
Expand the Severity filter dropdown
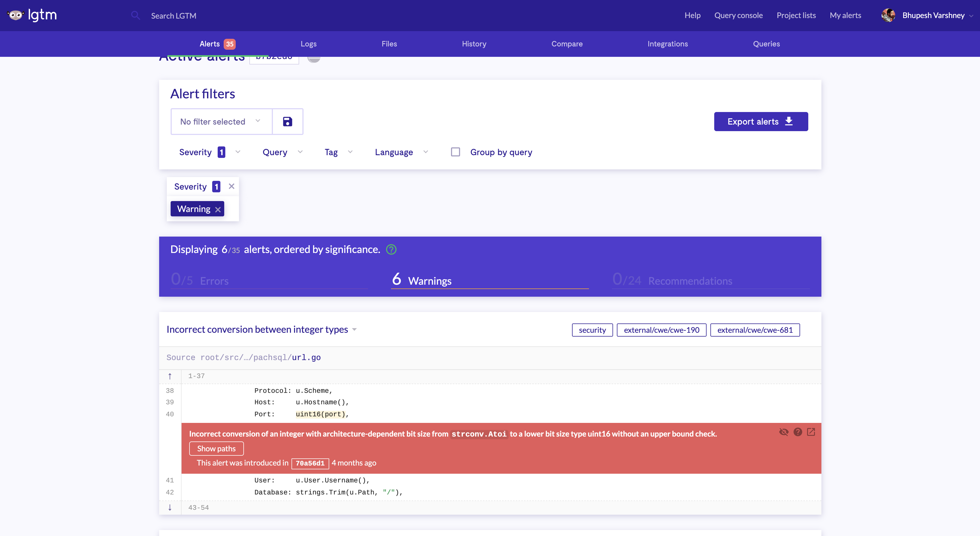(237, 152)
